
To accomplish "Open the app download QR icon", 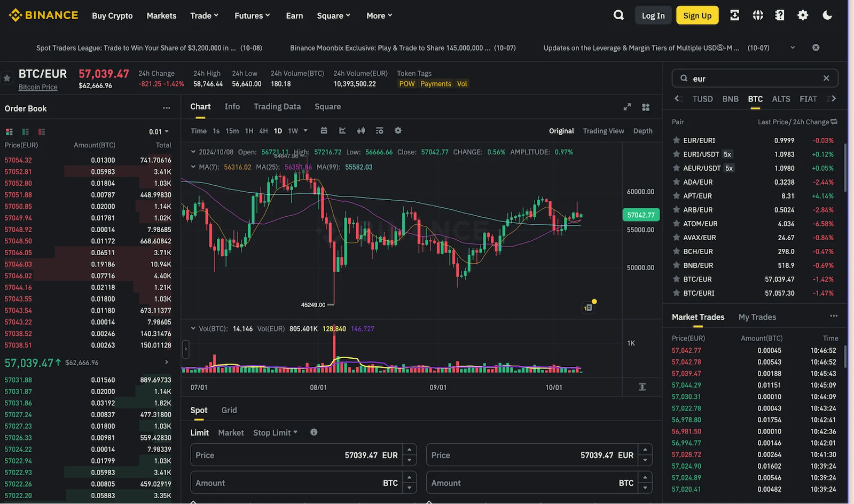I will [734, 15].
